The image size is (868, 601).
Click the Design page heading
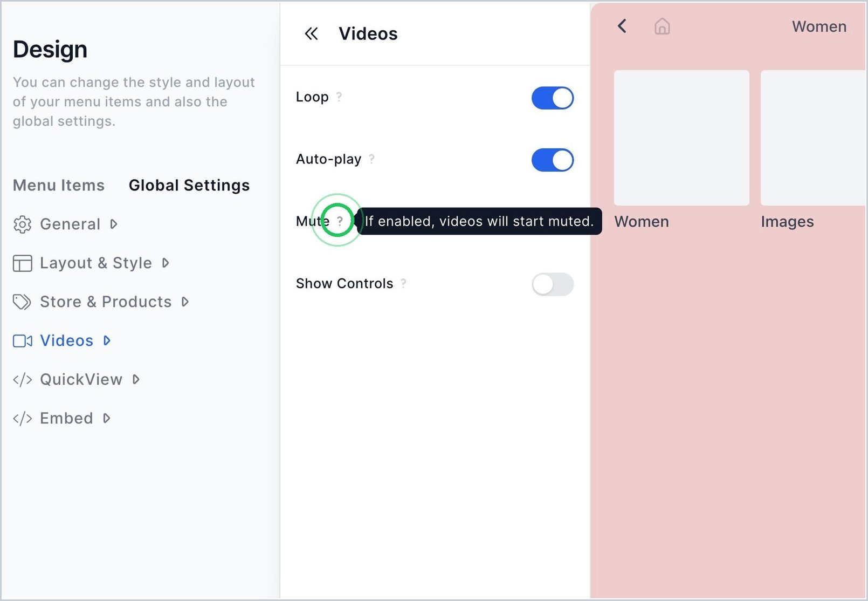click(x=50, y=49)
